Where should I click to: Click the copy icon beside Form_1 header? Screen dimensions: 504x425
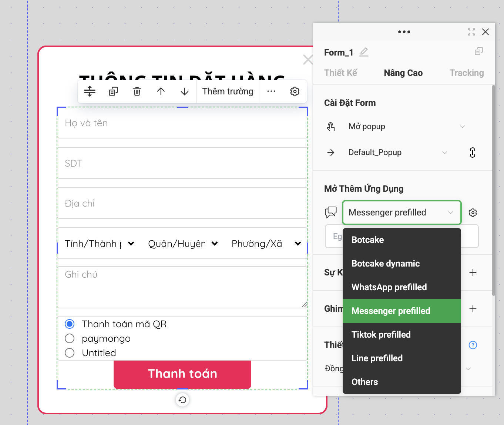click(x=479, y=51)
